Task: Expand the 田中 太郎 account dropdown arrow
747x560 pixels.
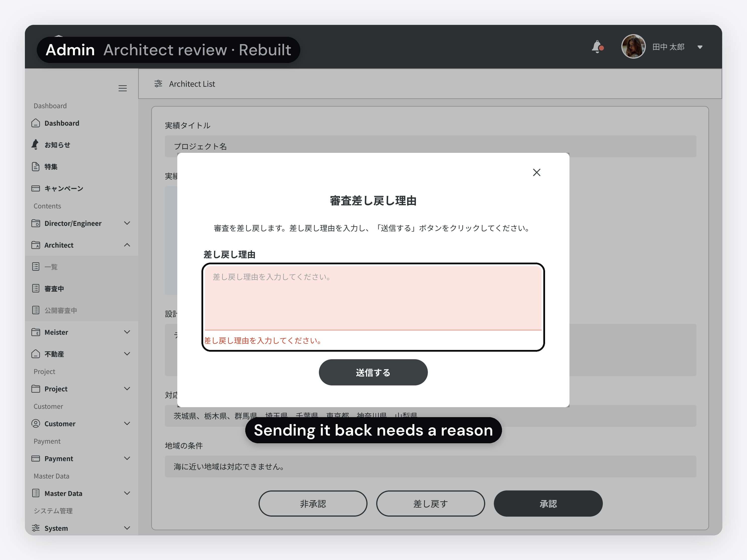Action: tap(700, 47)
